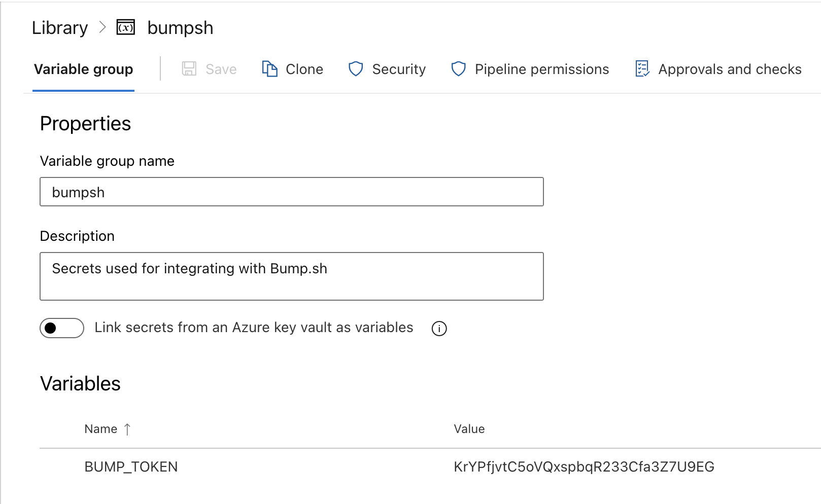Click the Clone documents icon
This screenshot has height=504, width=821.
(x=269, y=69)
